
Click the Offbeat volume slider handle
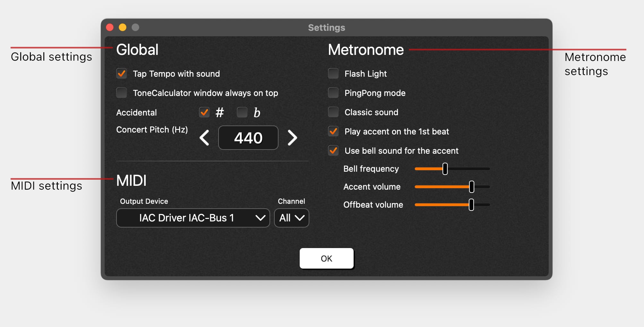tap(471, 205)
